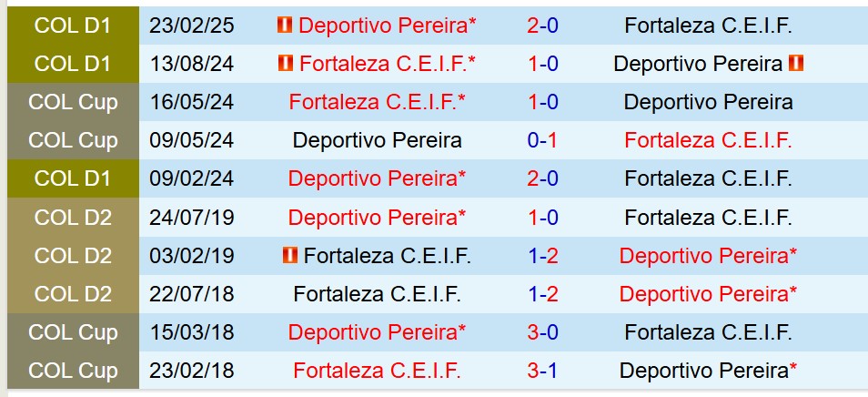Image resolution: width=868 pixels, height=397 pixels.
Task: Open Deportivo Pereira away team link for 22/07/18
Action: (708, 294)
